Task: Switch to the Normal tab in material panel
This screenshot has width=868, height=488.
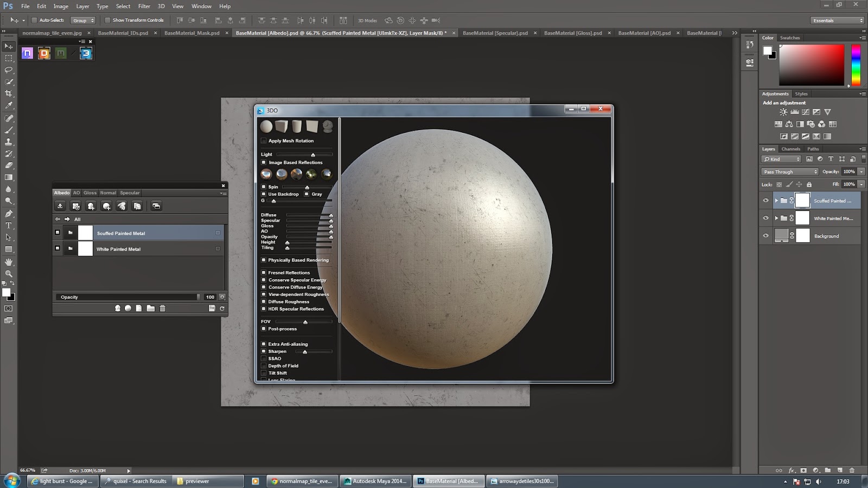Action: click(108, 193)
